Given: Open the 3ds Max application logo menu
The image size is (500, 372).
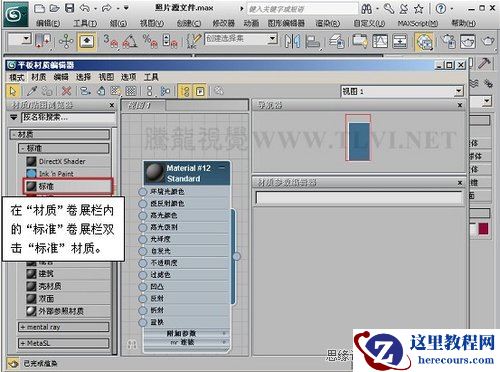Looking at the screenshot, I should (16, 15).
